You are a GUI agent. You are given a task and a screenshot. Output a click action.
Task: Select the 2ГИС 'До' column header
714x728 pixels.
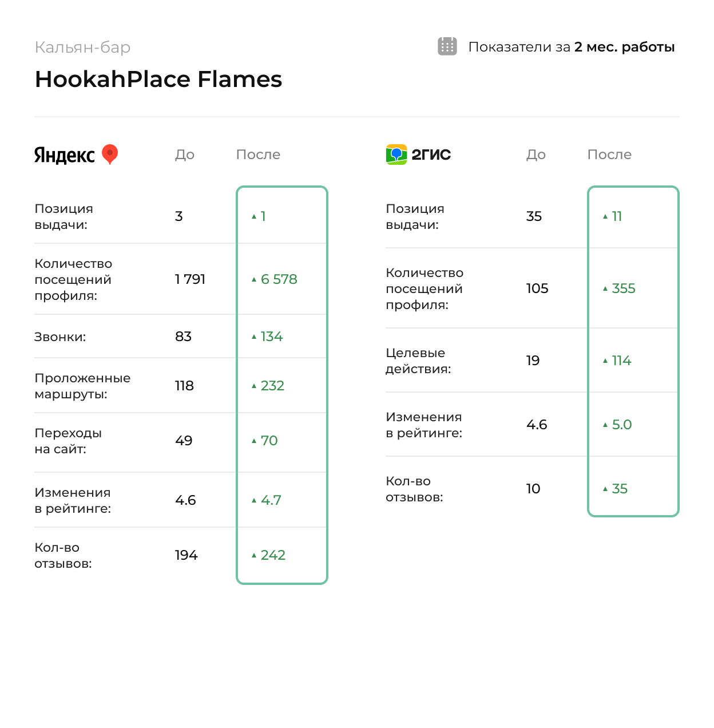(535, 155)
